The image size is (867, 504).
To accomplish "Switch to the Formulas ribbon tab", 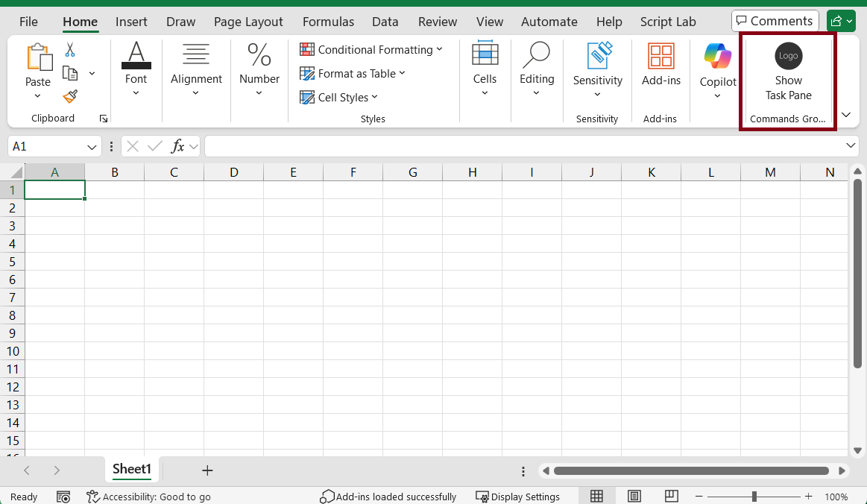I will click(x=328, y=22).
